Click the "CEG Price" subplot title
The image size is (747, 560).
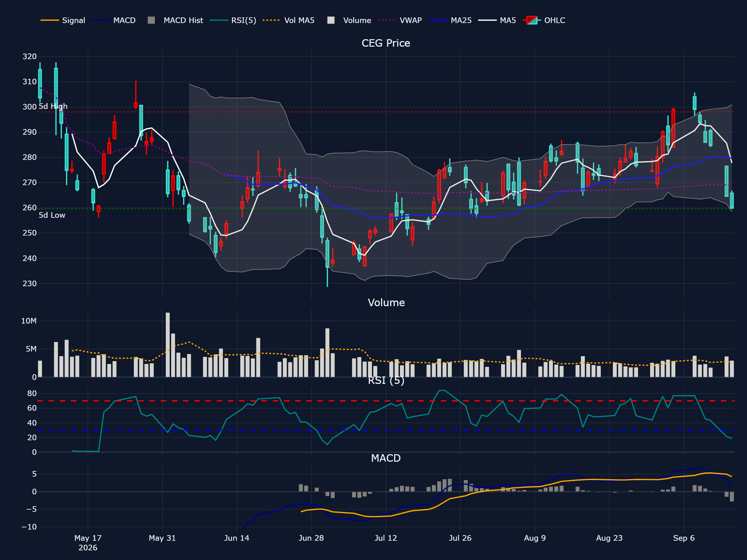click(386, 43)
